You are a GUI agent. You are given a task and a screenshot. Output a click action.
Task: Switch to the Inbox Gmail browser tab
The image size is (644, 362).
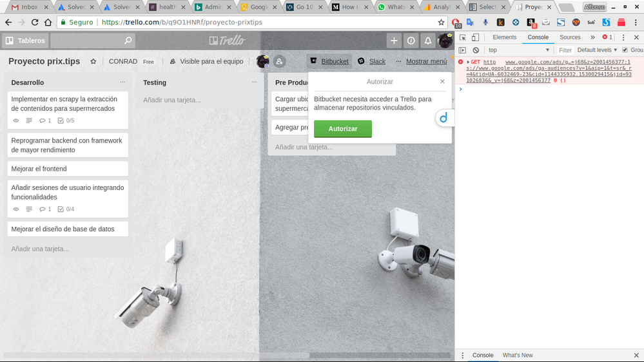30,7
